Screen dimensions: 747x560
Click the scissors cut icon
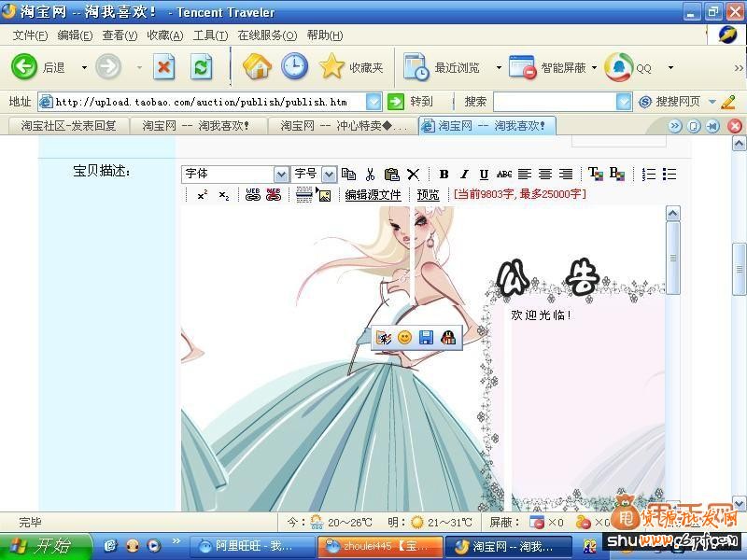370,175
